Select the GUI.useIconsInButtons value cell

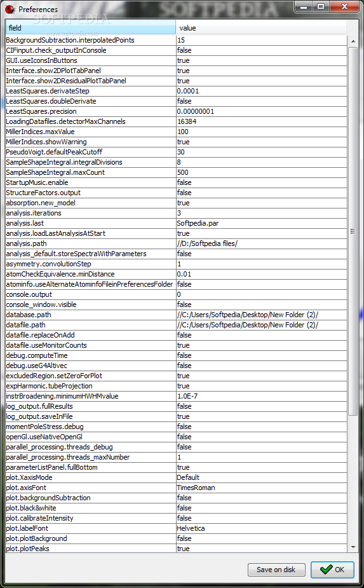point(261,60)
